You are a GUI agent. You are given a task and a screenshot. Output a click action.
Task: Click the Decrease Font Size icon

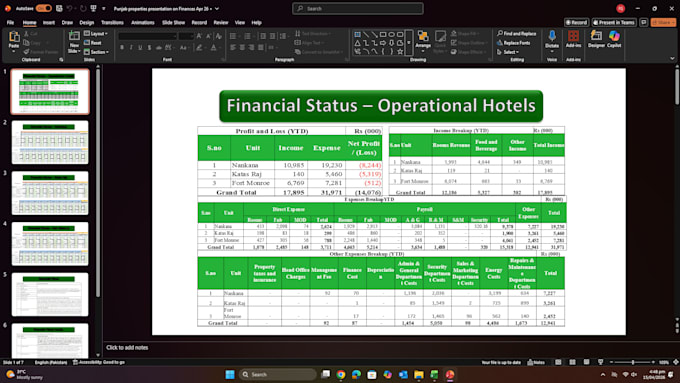[209, 36]
